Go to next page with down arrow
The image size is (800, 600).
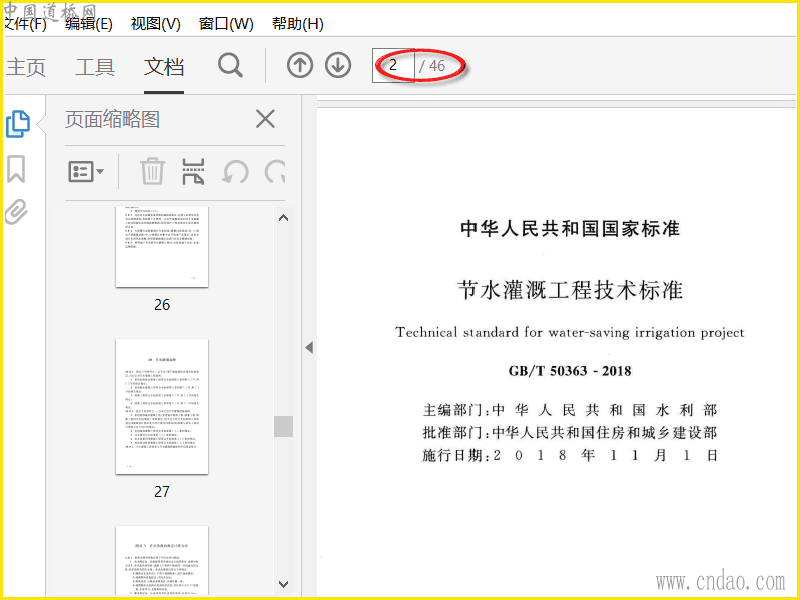tap(338, 66)
